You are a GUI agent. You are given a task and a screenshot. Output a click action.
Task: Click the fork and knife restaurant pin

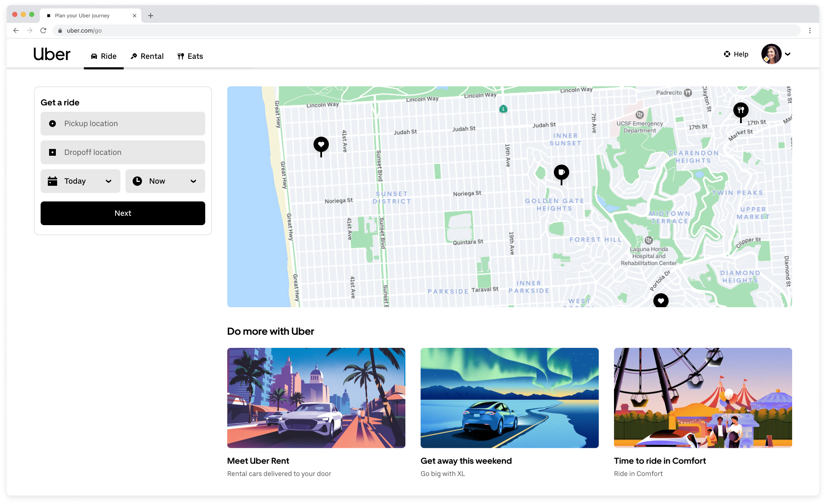741,110
